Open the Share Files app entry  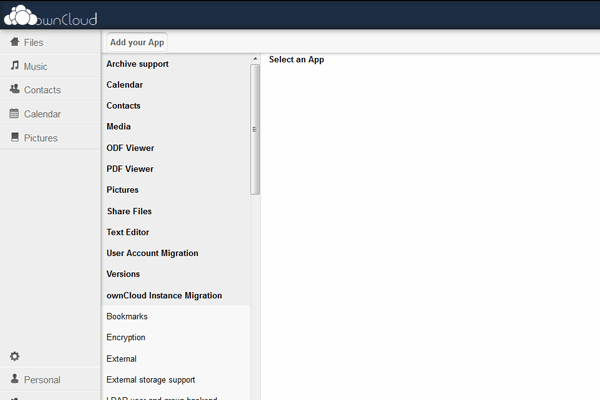tap(129, 211)
